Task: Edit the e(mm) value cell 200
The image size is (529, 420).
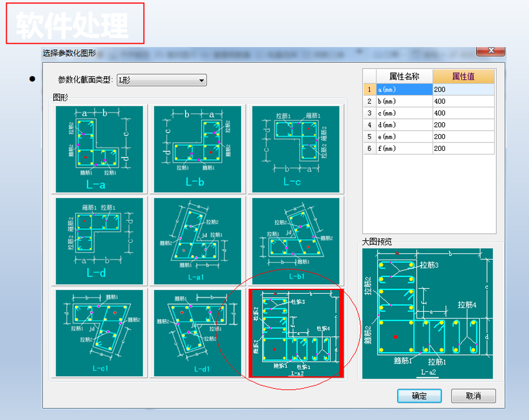Action: pyautogui.click(x=463, y=137)
